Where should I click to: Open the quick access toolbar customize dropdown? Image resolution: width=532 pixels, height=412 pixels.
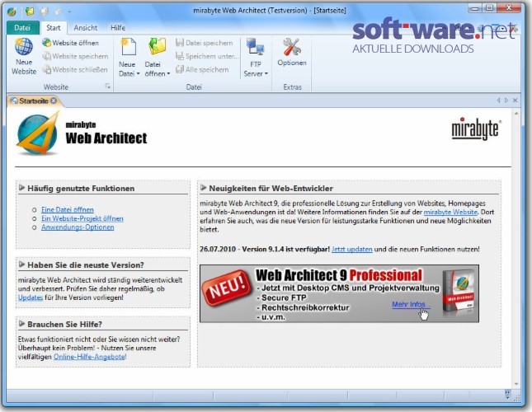pos(69,12)
